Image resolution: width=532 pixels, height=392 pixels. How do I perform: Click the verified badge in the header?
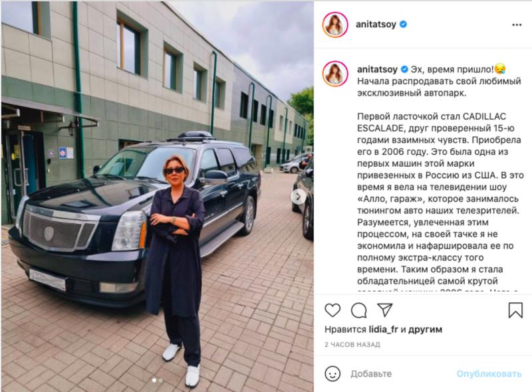(x=403, y=25)
